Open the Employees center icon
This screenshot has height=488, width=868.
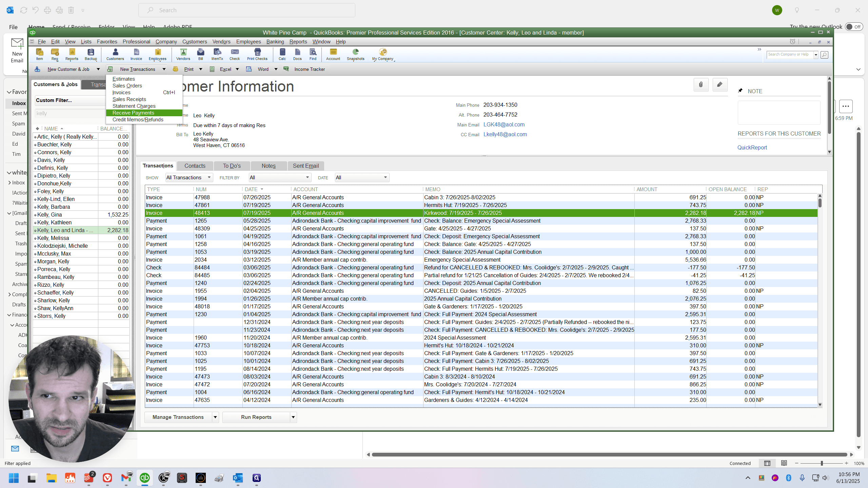158,54
